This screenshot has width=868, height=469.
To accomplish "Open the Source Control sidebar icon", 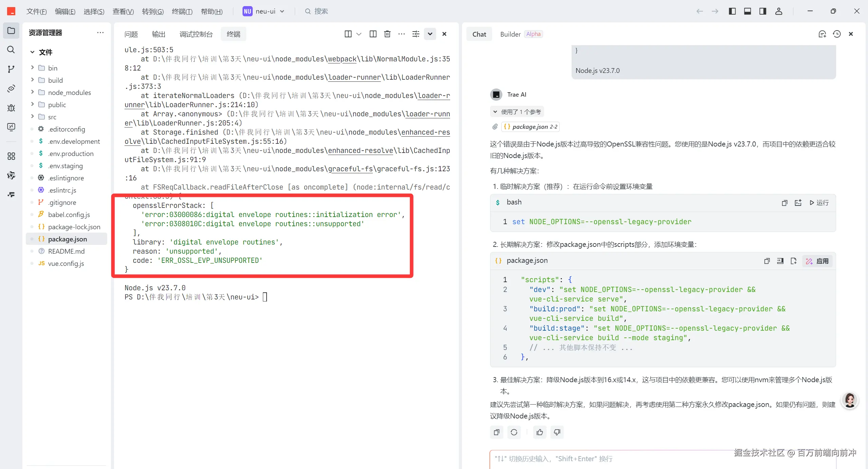I will pos(11,69).
